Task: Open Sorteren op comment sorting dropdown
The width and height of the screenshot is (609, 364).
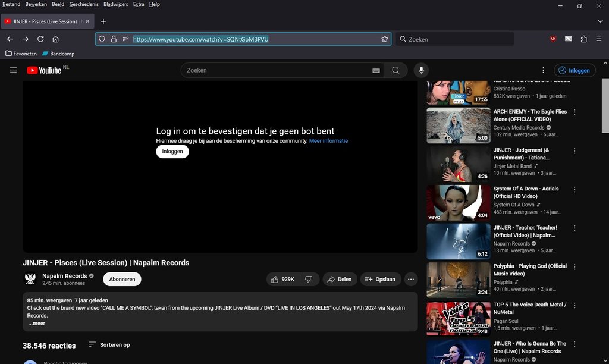Action: 109,344
